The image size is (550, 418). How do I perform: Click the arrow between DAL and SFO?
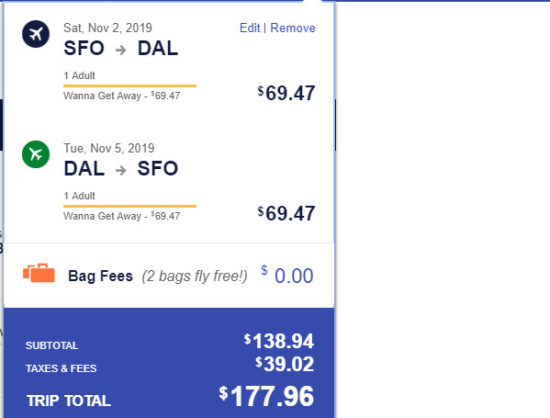click(121, 170)
